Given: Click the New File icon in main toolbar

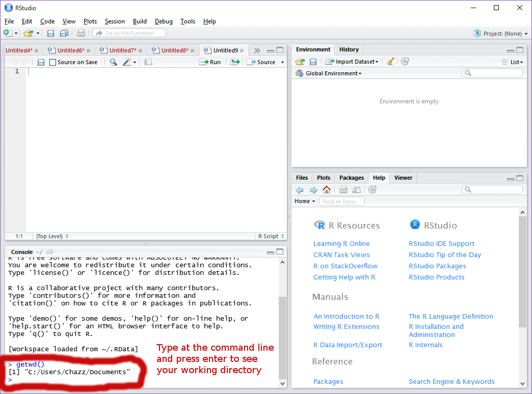Looking at the screenshot, I should (x=8, y=33).
